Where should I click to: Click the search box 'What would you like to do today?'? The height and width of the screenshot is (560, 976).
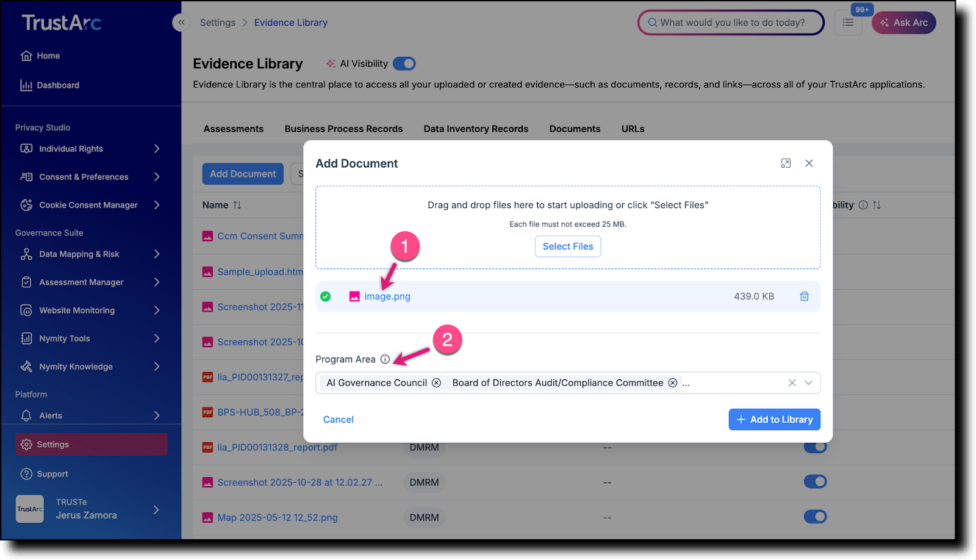[731, 23]
